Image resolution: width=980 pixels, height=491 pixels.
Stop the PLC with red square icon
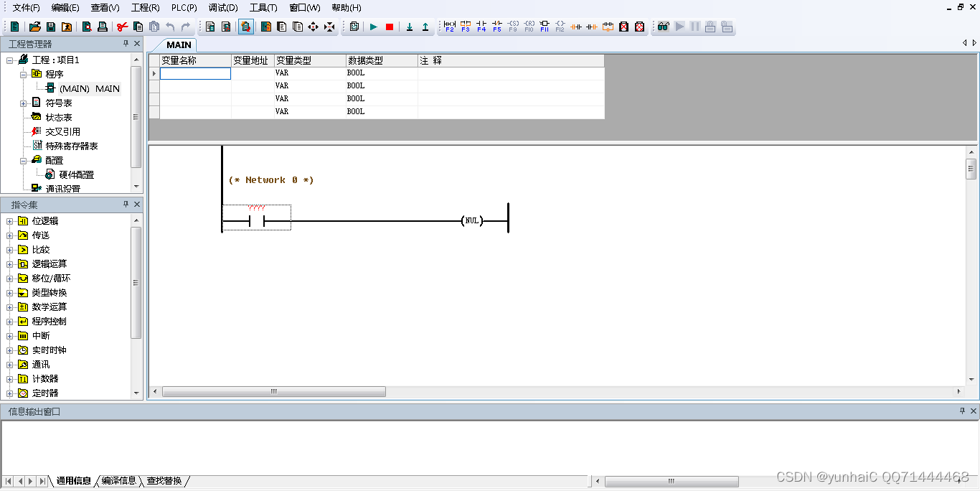tap(390, 27)
